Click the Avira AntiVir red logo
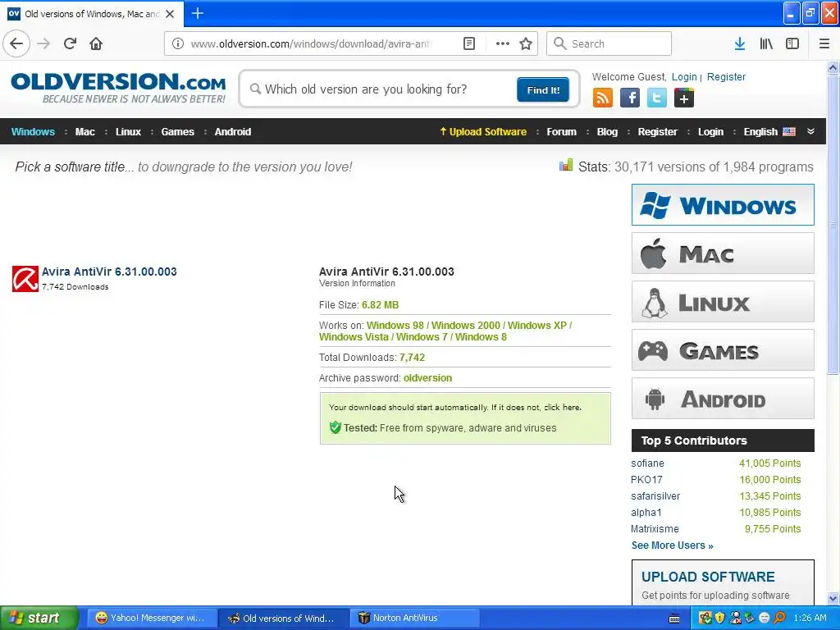 click(25, 279)
